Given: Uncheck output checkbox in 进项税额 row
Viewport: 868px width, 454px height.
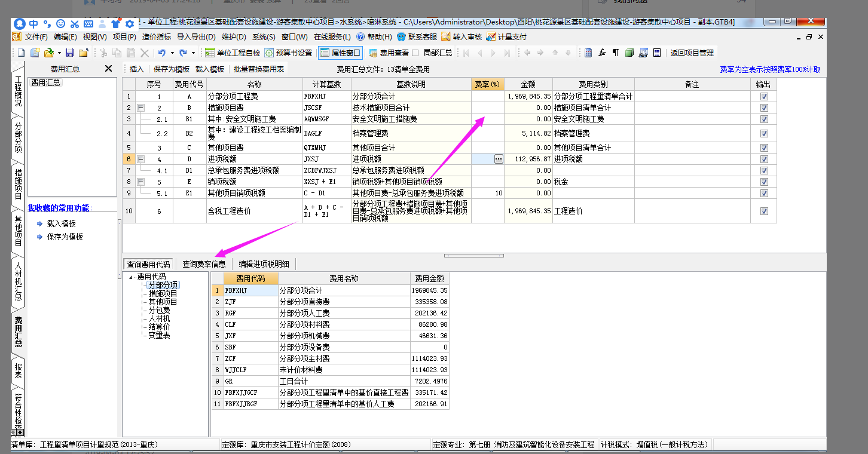Looking at the screenshot, I should pos(764,159).
